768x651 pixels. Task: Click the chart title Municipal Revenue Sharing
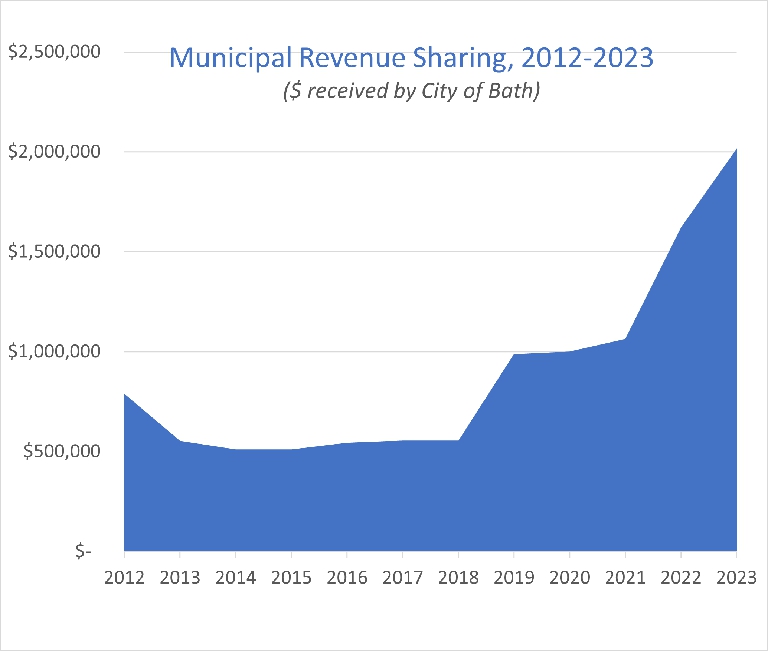[411, 57]
